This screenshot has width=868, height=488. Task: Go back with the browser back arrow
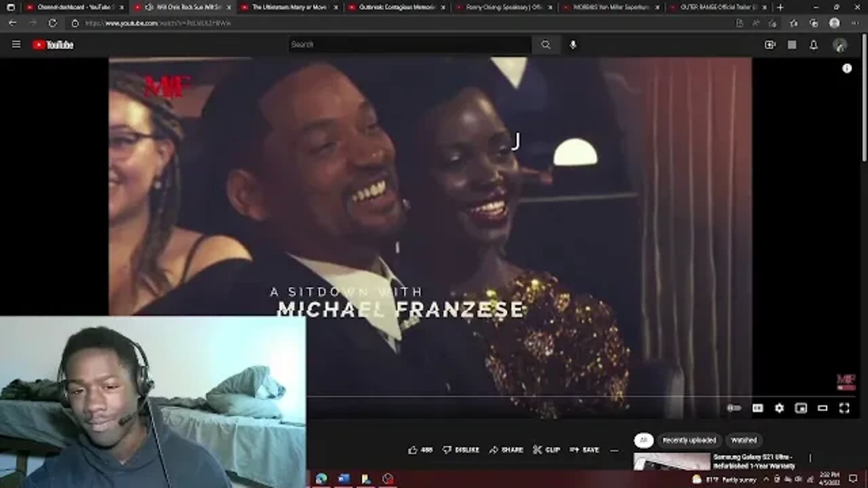13,22
